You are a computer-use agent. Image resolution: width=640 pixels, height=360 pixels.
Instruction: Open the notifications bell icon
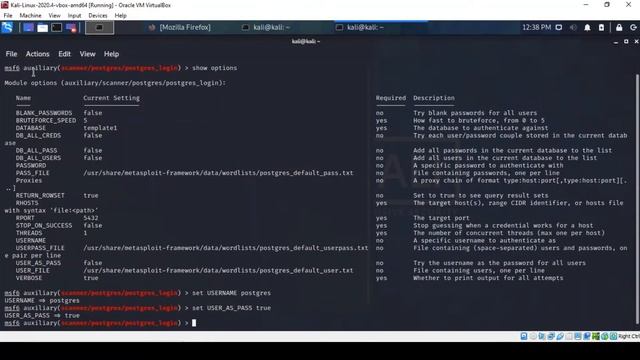[x=587, y=27]
